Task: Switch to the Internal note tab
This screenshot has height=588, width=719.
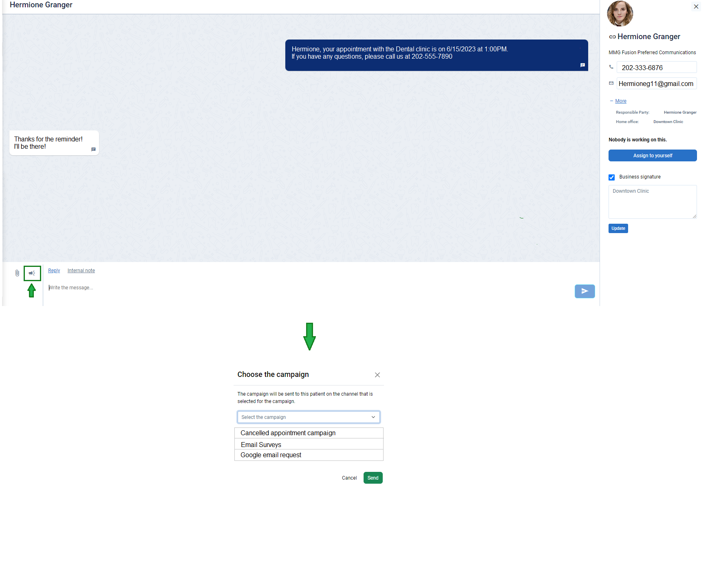Action: point(81,271)
